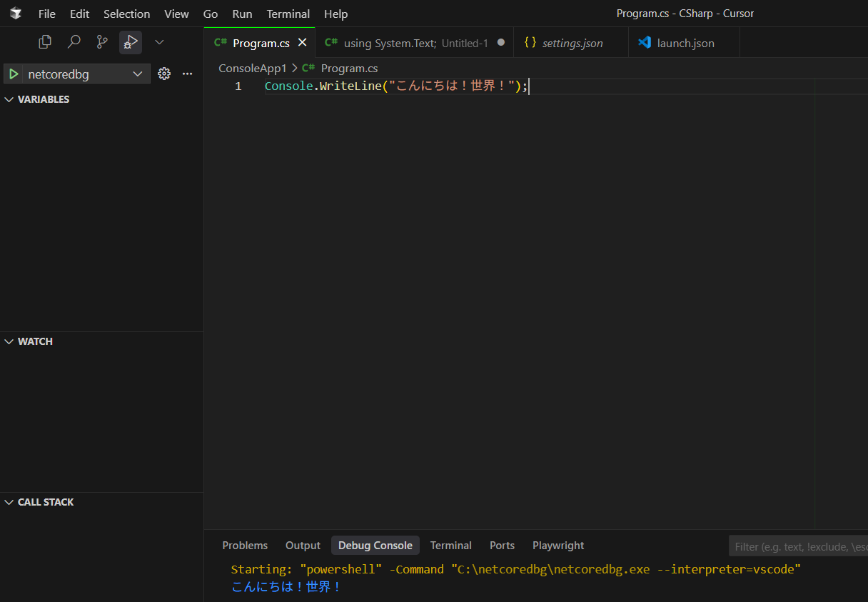Screen dimensions: 868x602
Task: Open the Run menu
Action: pyautogui.click(x=242, y=14)
